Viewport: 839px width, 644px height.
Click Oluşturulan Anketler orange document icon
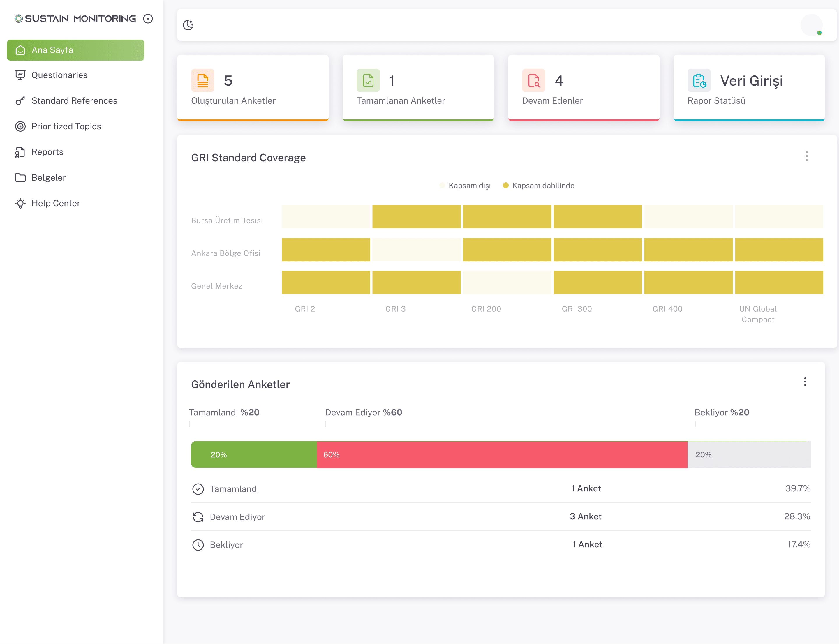(x=202, y=80)
